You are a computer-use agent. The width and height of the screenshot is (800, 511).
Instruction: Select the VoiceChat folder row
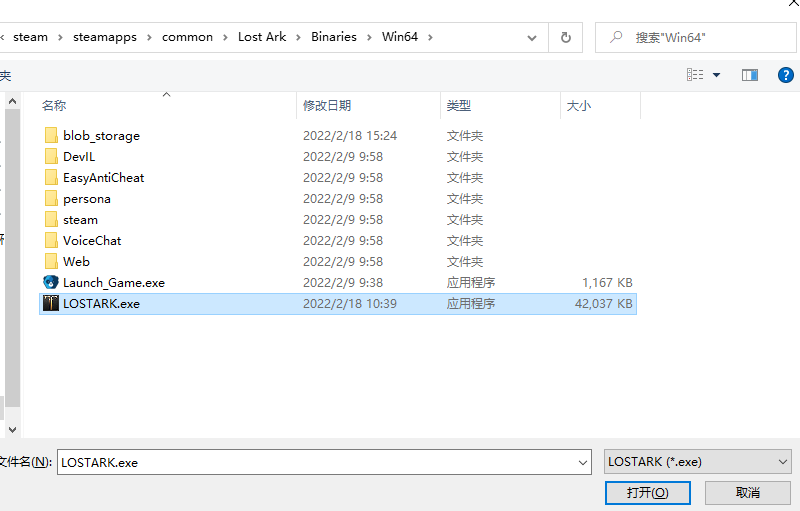pyautogui.click(x=92, y=241)
